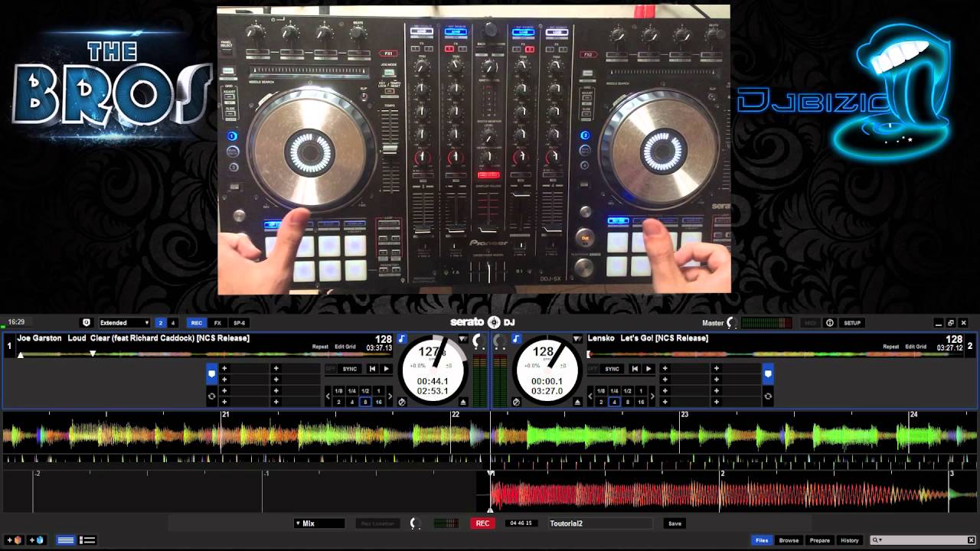Viewport: 980px width, 551px height.
Task: Select loops tab icon on deck 1
Action: coord(212,396)
